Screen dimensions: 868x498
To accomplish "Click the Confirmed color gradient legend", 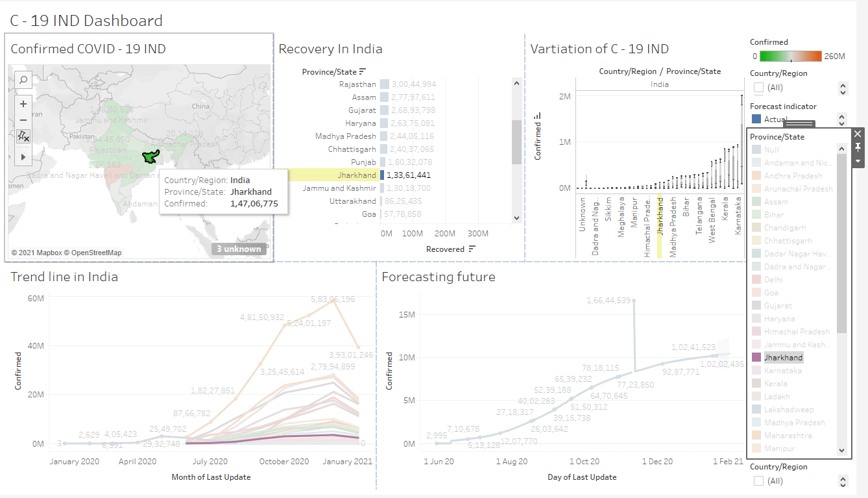I will [x=790, y=56].
